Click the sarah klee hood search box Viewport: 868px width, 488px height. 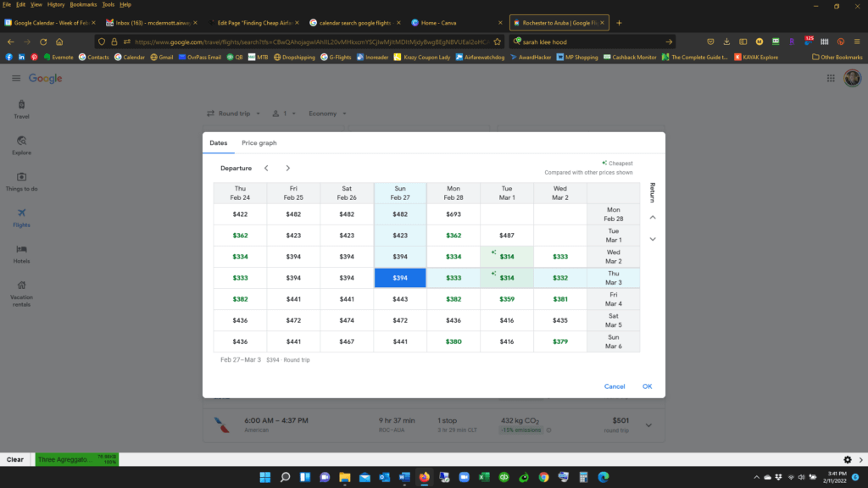[592, 42]
